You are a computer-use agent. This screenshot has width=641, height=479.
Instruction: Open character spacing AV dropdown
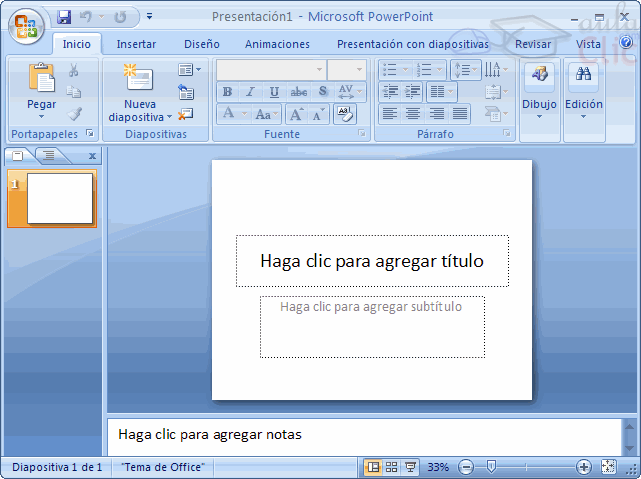point(350,92)
